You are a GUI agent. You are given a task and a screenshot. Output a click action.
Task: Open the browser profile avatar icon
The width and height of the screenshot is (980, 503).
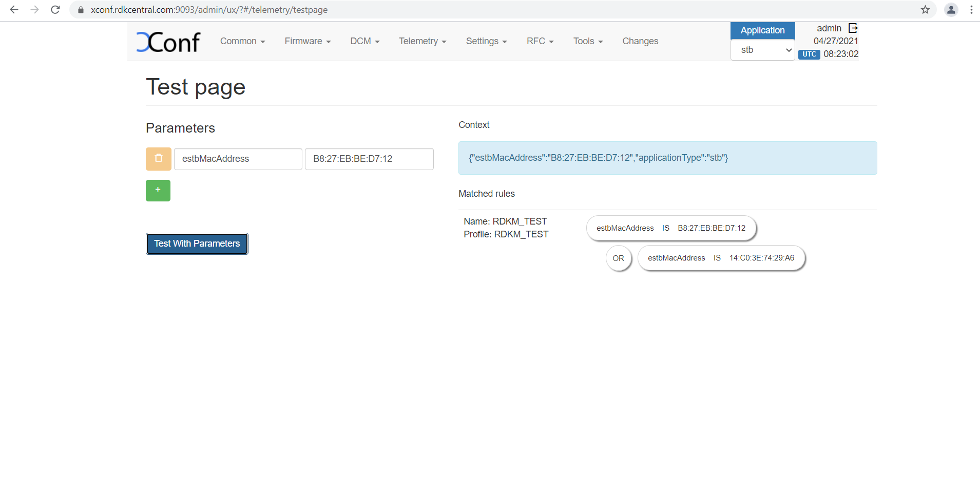951,10
